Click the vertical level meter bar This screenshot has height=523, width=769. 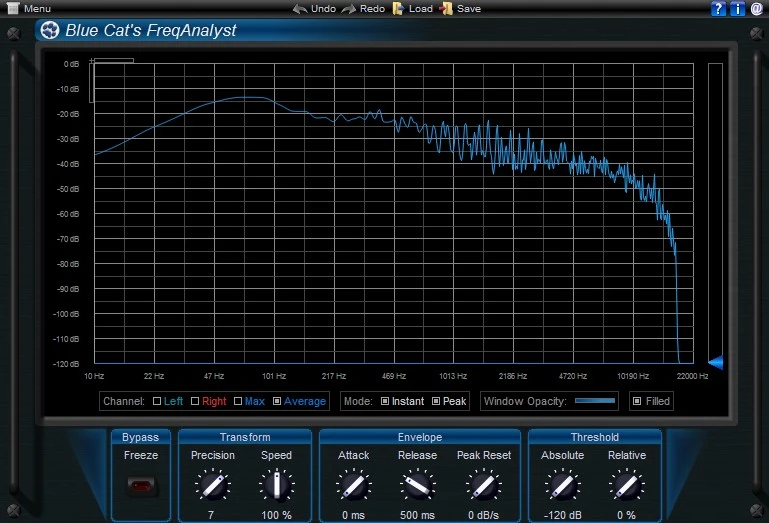(x=716, y=213)
